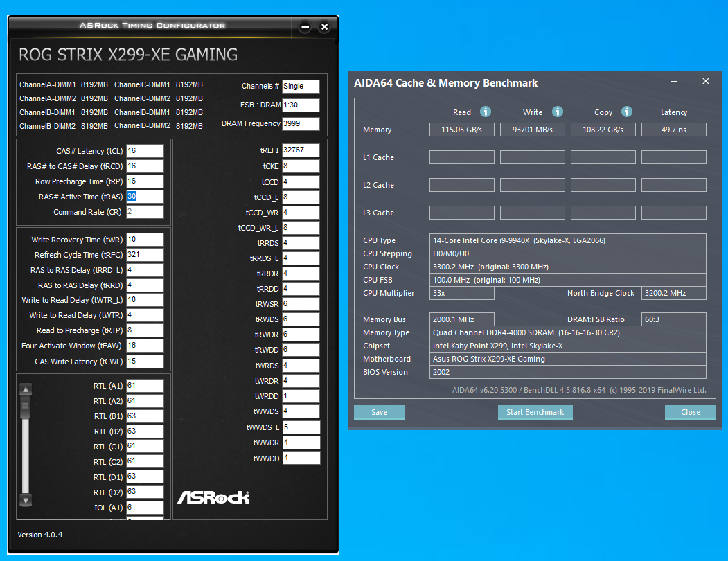Click the Read to Precharge (tRTP) field

(145, 330)
